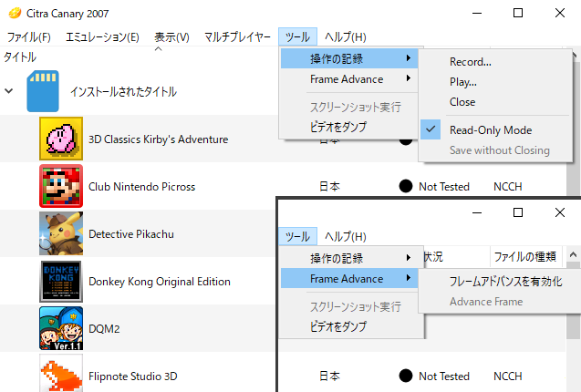This screenshot has width=581, height=392.
Task: Click the compatibility dot for Club Nintendo Picross
Action: click(406, 186)
